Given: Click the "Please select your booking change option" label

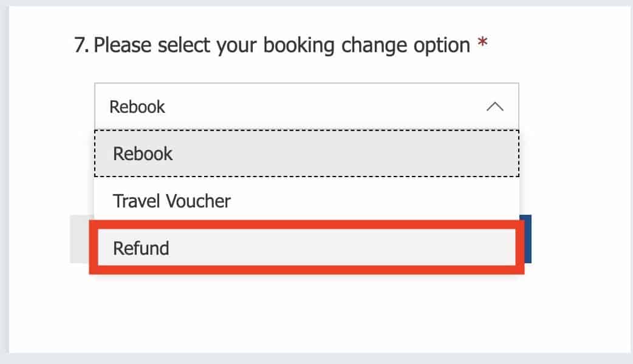Looking at the screenshot, I should click(x=282, y=45).
